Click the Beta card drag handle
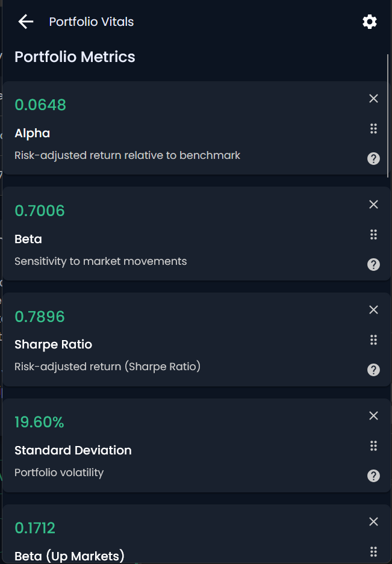 374,235
